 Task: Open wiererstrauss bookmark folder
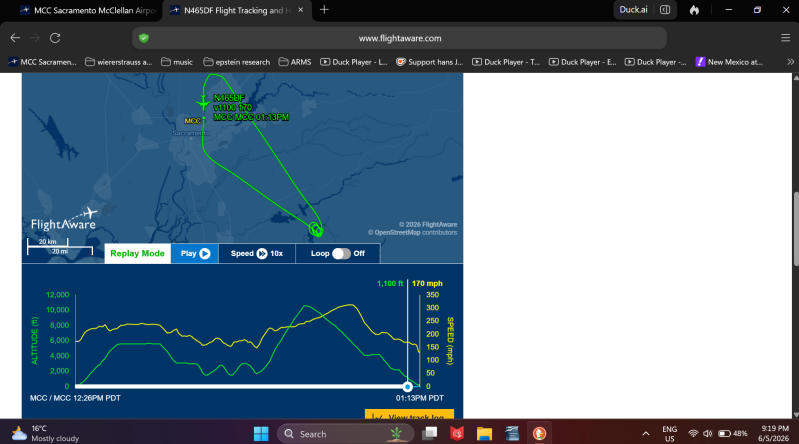pyautogui.click(x=119, y=62)
